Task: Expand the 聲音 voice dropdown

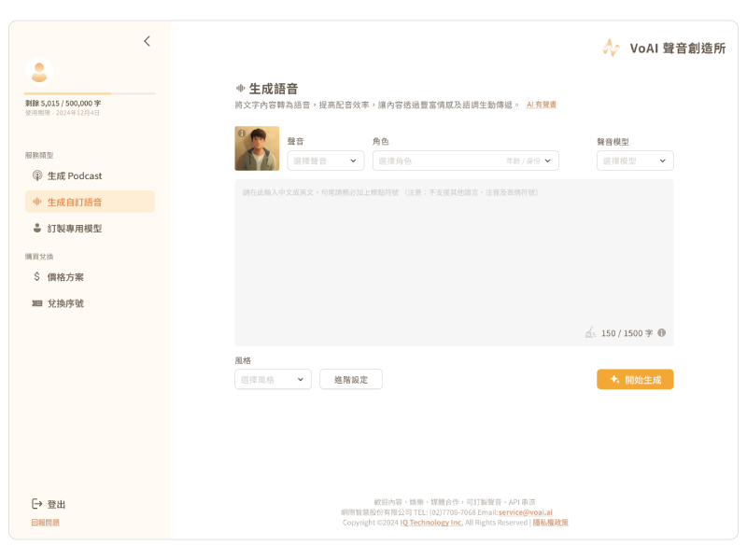Action: pos(325,161)
